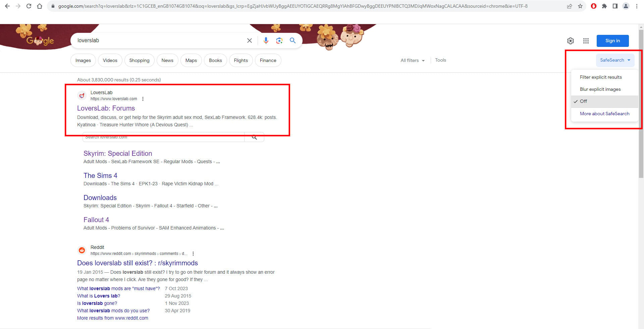Clear the search box with X

[x=250, y=41]
